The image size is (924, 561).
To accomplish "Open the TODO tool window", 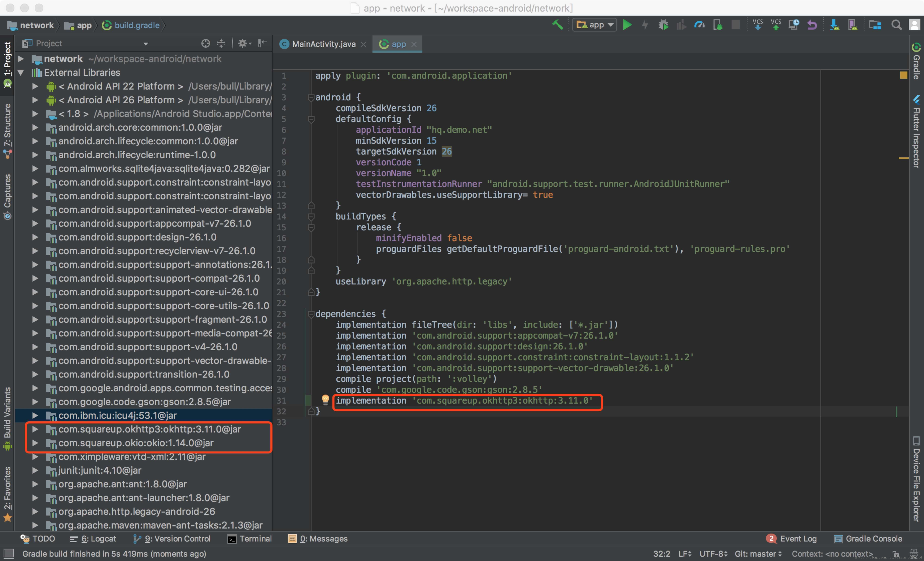I will pyautogui.click(x=38, y=538).
